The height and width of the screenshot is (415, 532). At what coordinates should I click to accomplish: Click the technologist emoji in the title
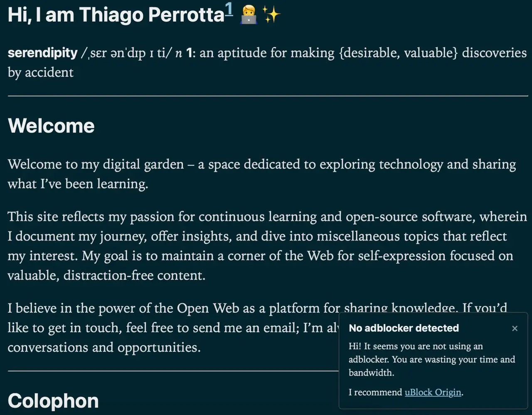point(249,15)
